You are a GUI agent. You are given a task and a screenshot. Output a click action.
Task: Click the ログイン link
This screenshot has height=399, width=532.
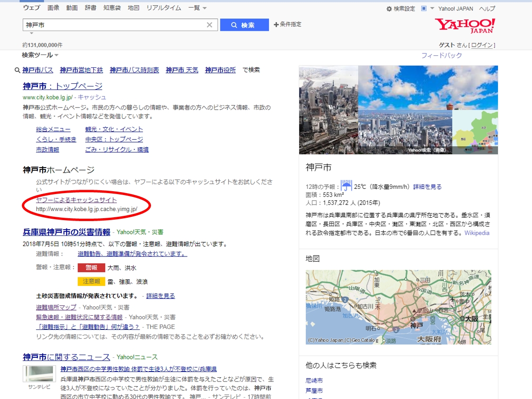(x=482, y=45)
